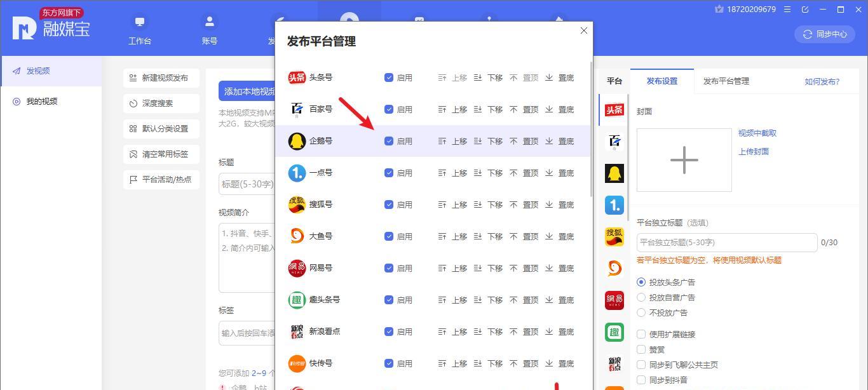The width and height of the screenshot is (868, 390).
Task: Select 头条 platform in right platform column
Action: pyautogui.click(x=614, y=111)
